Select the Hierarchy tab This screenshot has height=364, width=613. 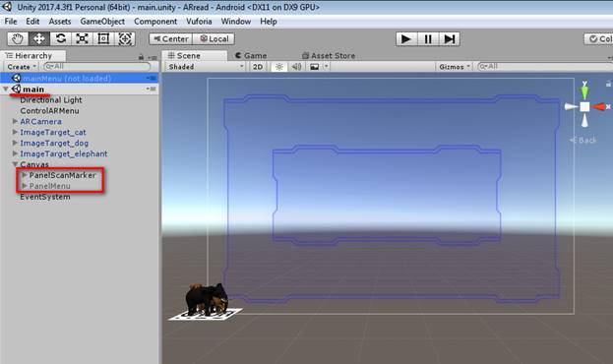pyautogui.click(x=33, y=55)
